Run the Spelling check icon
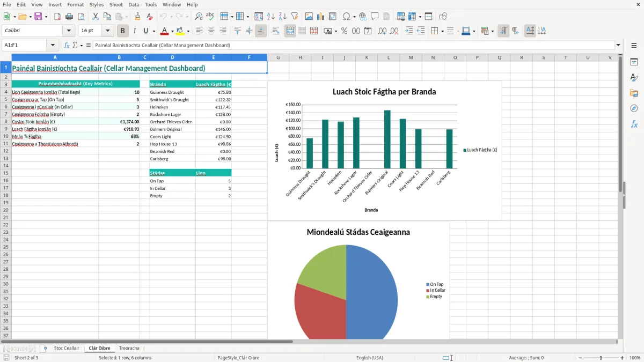644x362 pixels. [x=210, y=17]
